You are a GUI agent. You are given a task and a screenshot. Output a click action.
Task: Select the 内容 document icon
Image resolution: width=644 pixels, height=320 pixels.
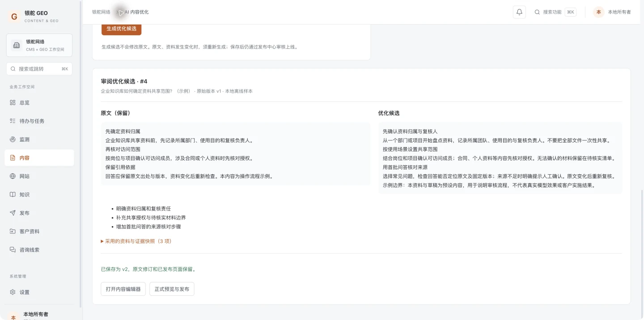point(13,158)
